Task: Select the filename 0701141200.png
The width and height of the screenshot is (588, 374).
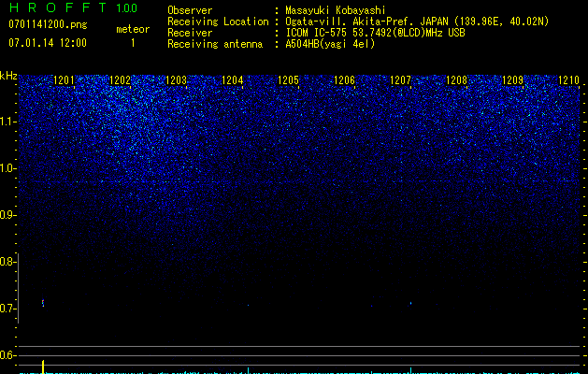Action: pos(48,25)
